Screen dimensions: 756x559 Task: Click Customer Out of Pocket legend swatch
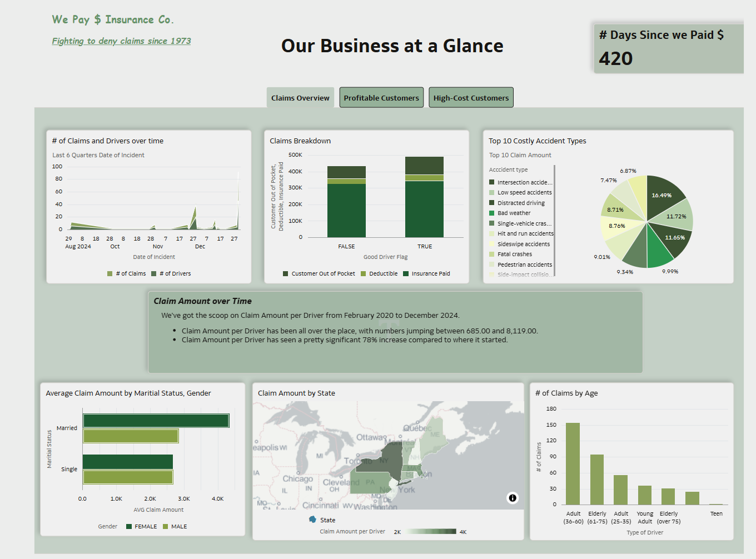pos(286,273)
